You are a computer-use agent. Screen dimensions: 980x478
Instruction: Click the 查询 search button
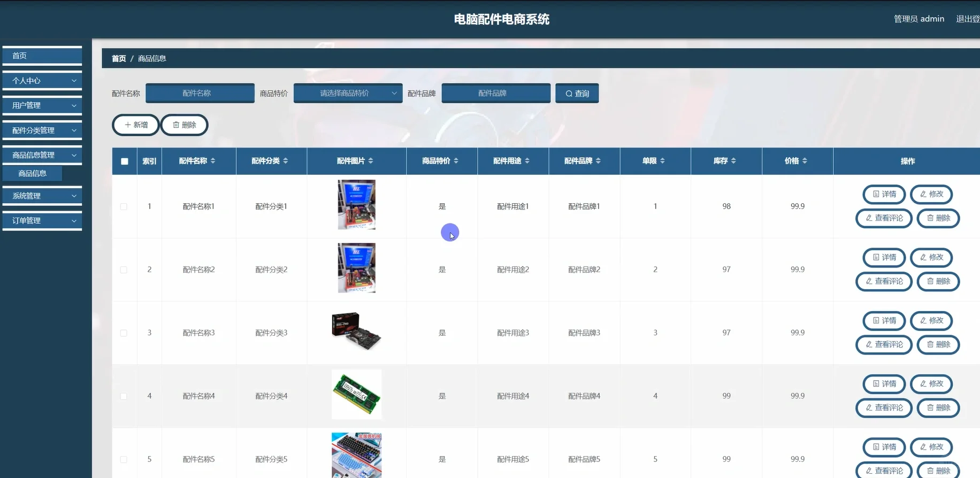pos(577,93)
